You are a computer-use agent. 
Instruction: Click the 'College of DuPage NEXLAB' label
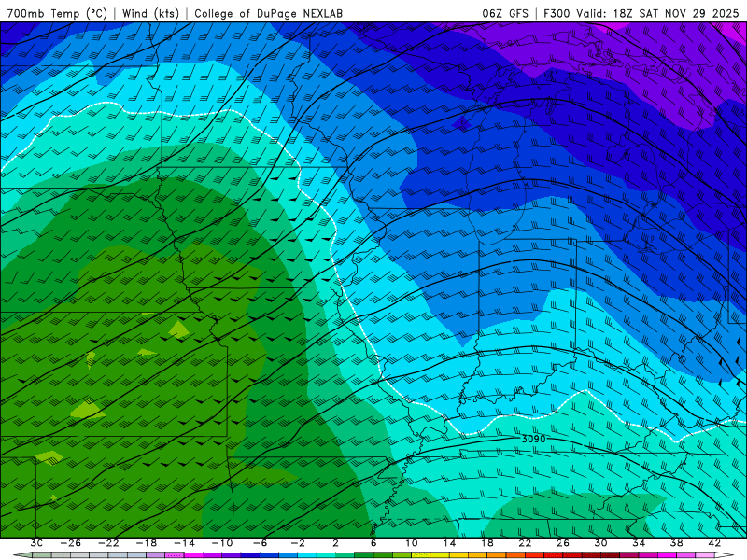pyautogui.click(x=268, y=13)
